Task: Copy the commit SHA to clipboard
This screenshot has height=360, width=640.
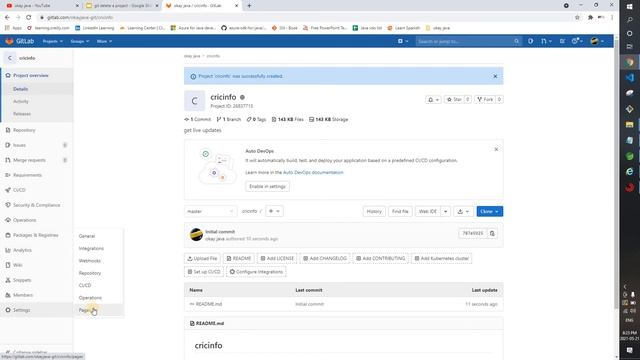Action: pos(492,233)
